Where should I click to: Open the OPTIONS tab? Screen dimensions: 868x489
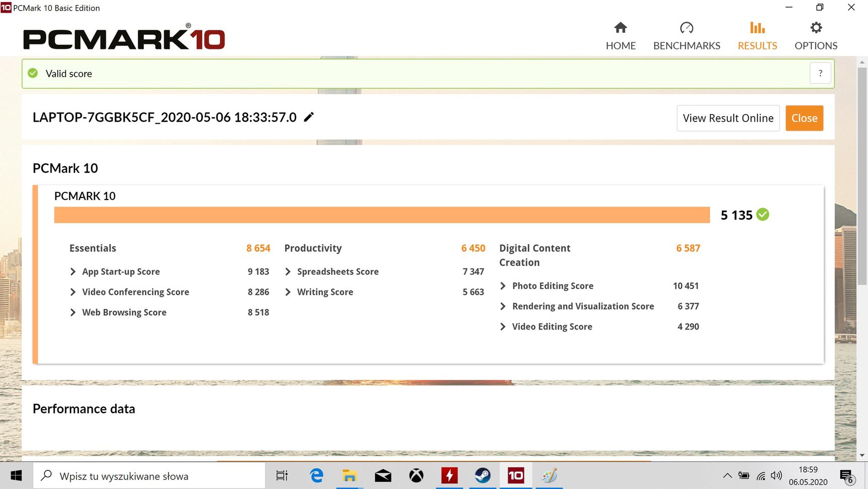click(x=816, y=36)
